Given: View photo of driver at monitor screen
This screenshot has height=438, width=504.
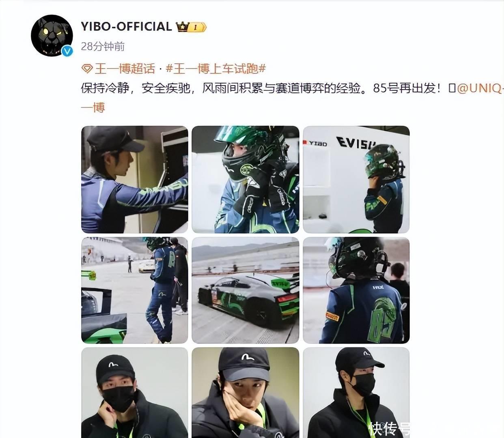Looking at the screenshot, I should pos(135,179).
